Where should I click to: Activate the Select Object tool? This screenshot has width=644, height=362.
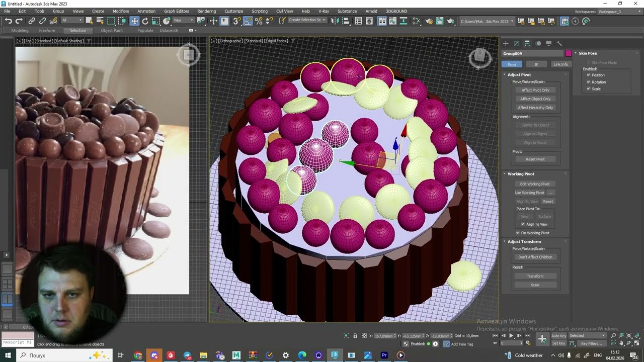(89, 21)
